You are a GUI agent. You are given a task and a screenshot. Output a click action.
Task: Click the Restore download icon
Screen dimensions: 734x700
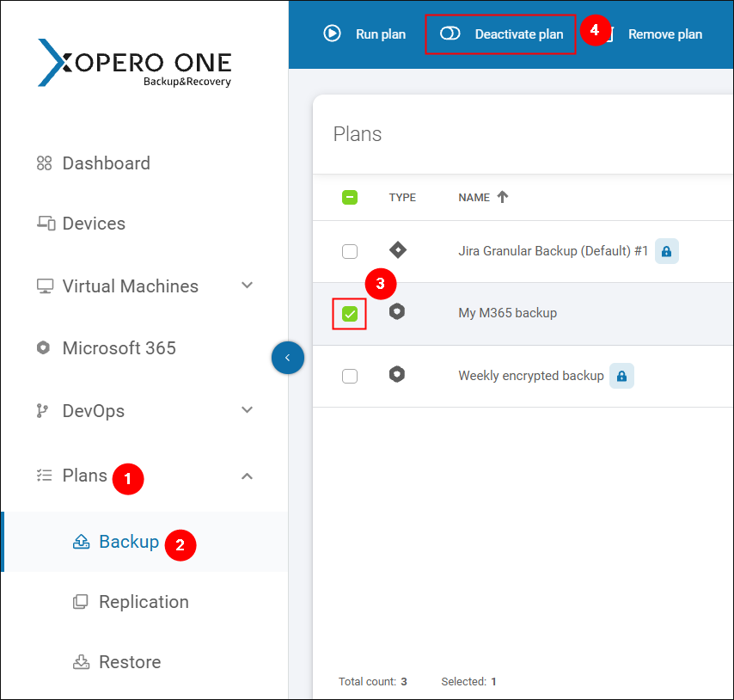[x=81, y=662]
